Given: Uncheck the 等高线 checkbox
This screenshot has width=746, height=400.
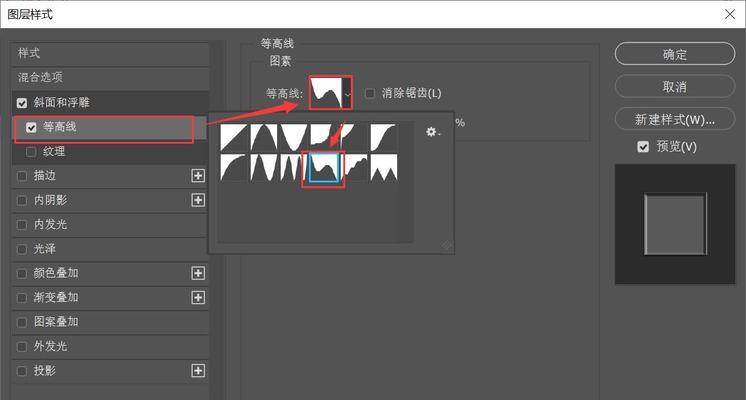Looking at the screenshot, I should [31, 127].
